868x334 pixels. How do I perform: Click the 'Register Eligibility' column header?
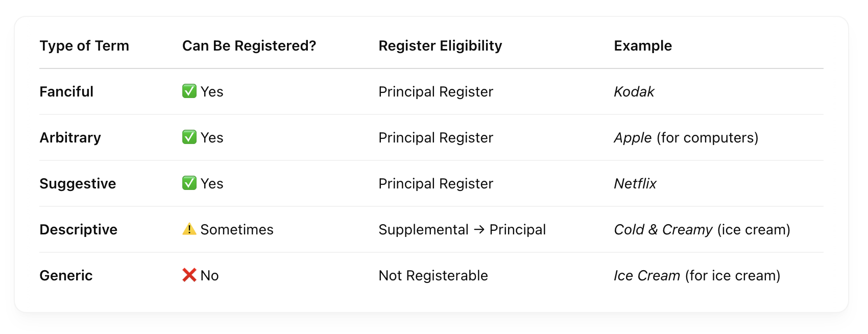440,46
